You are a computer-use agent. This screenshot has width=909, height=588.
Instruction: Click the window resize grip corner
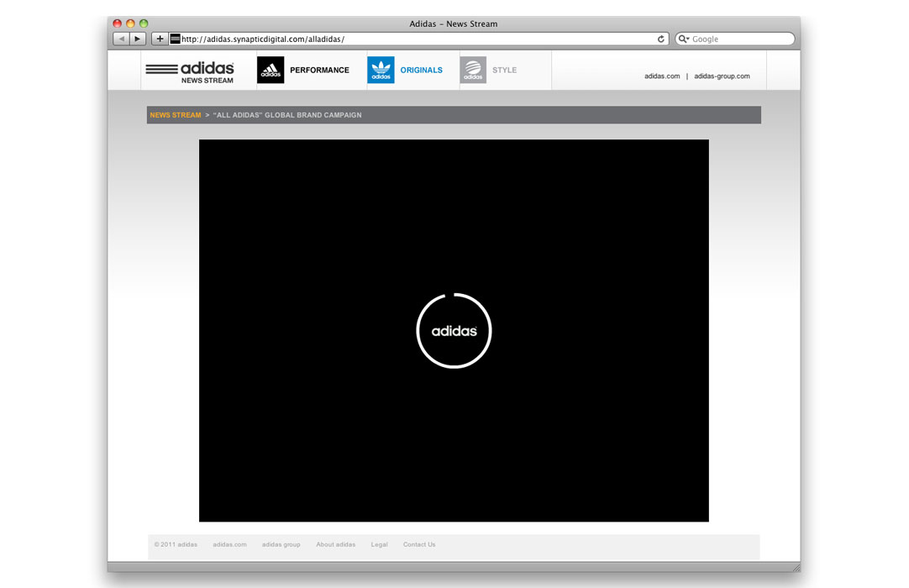(796, 568)
